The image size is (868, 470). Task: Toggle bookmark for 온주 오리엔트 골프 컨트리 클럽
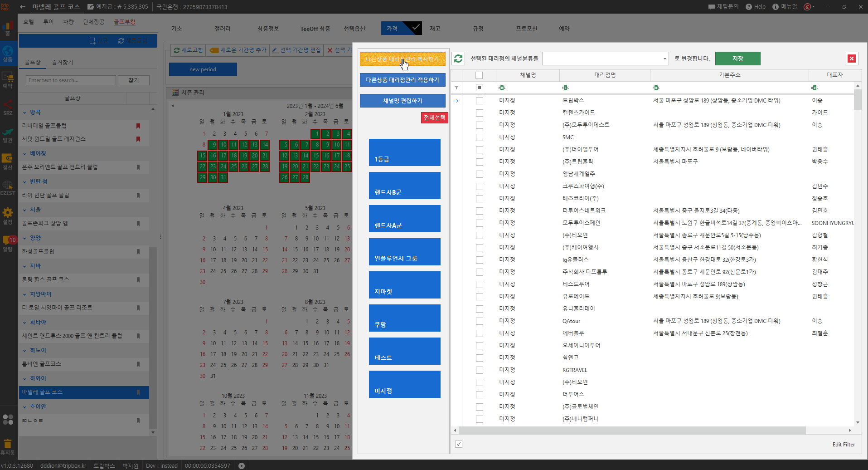[x=138, y=167]
